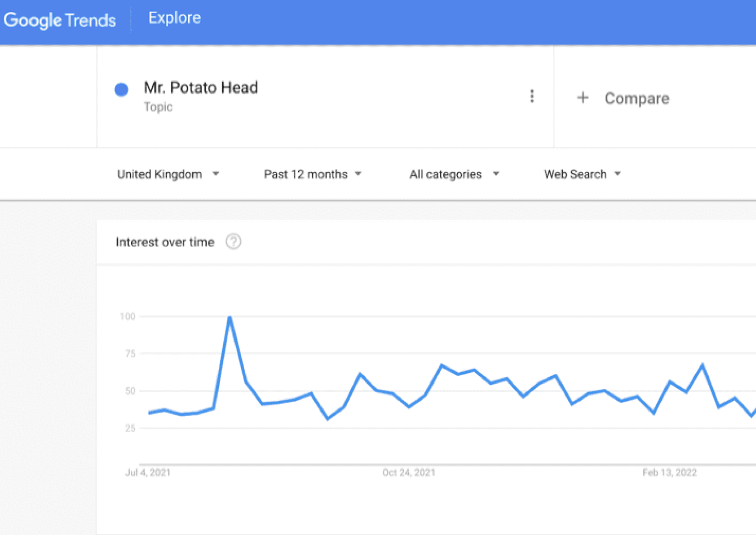This screenshot has height=535, width=756.
Task: Click the peak point on the trend line
Action: pos(230,317)
